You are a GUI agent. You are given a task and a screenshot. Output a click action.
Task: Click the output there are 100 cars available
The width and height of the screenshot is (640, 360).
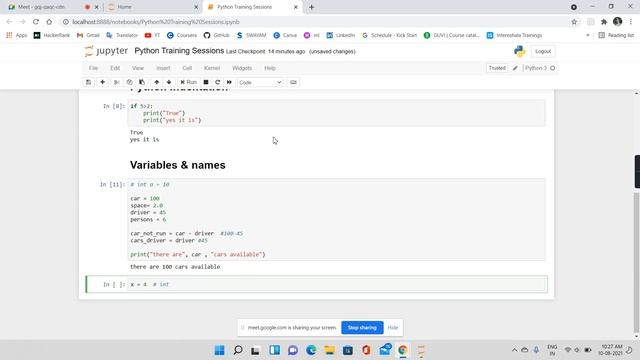click(x=175, y=267)
